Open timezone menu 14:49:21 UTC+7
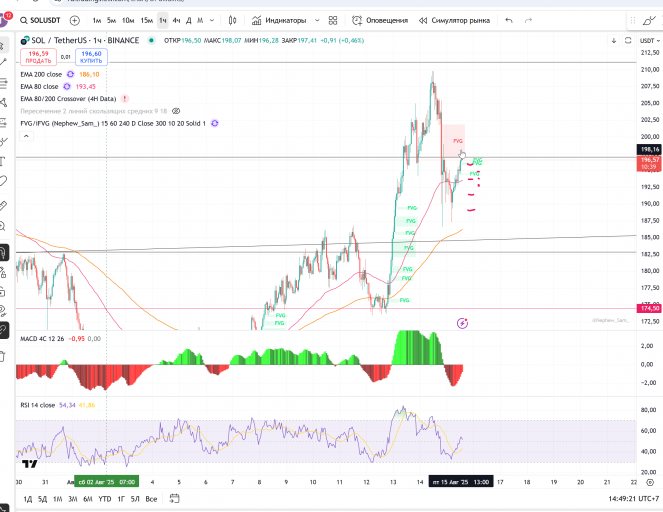 [x=633, y=499]
